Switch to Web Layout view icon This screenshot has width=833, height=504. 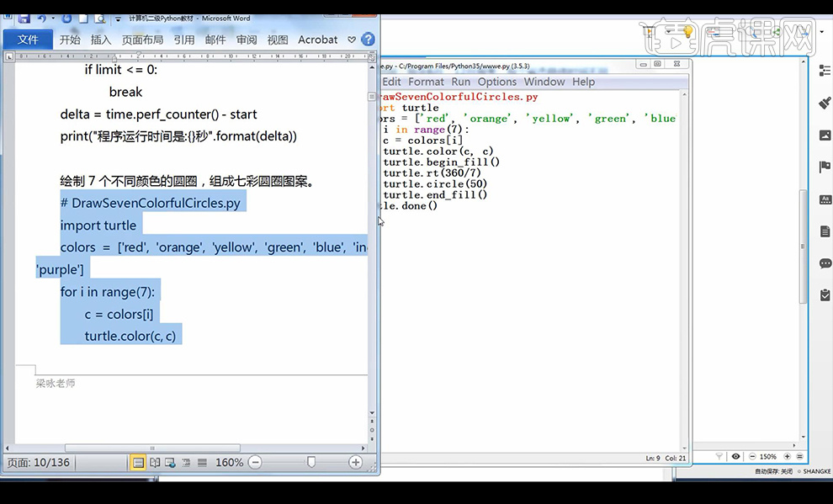click(x=171, y=463)
